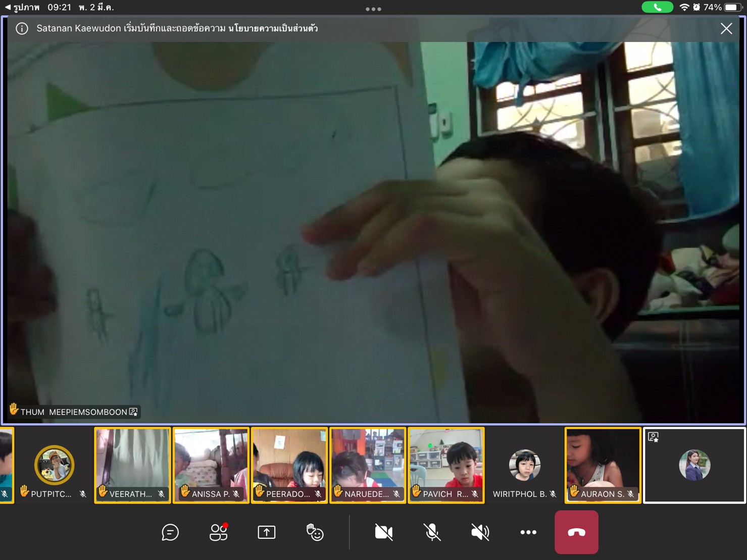
Task: Open the chat conversation icon
Action: click(x=170, y=532)
